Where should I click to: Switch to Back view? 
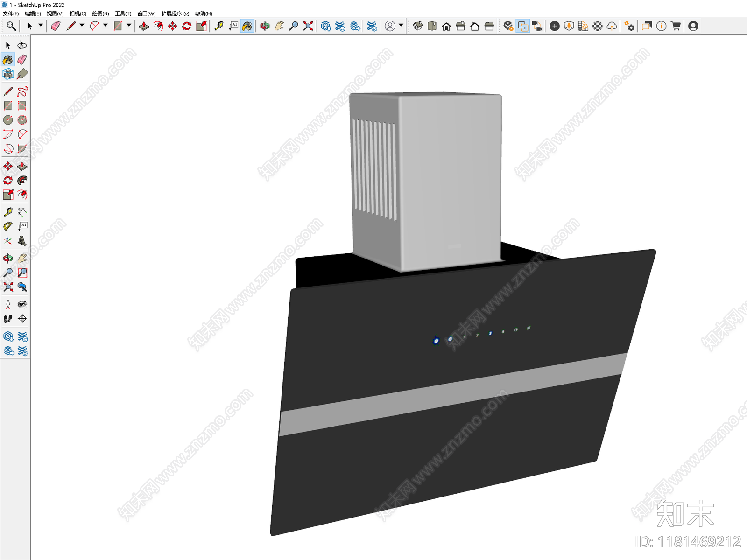pos(475,26)
